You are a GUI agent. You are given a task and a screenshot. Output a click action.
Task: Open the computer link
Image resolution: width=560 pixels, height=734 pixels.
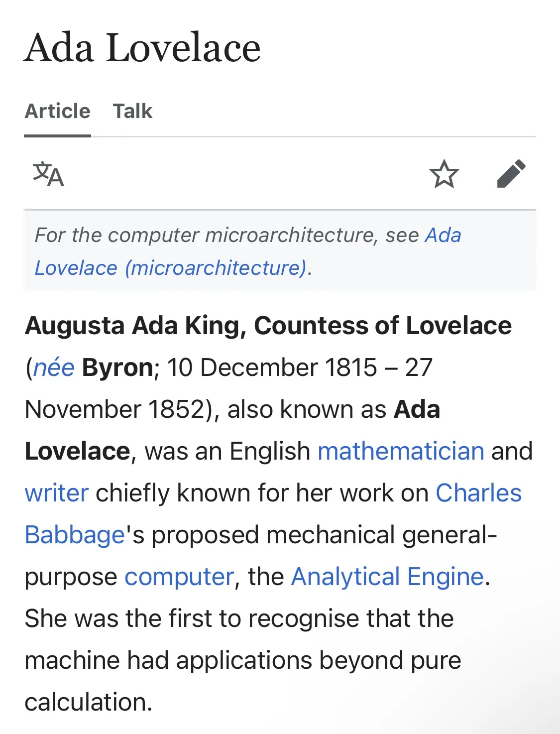point(179,577)
